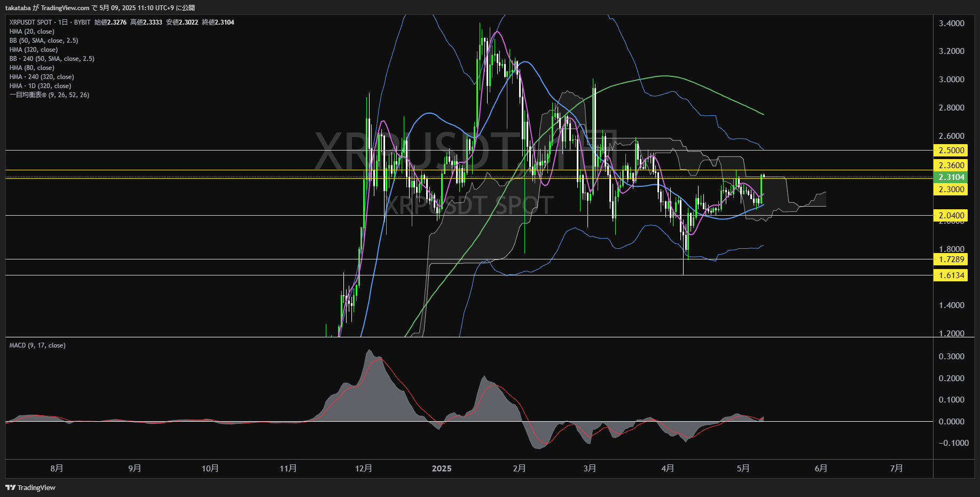
Task: Click 0.3000 on the MACD axis
Action: (x=952, y=357)
